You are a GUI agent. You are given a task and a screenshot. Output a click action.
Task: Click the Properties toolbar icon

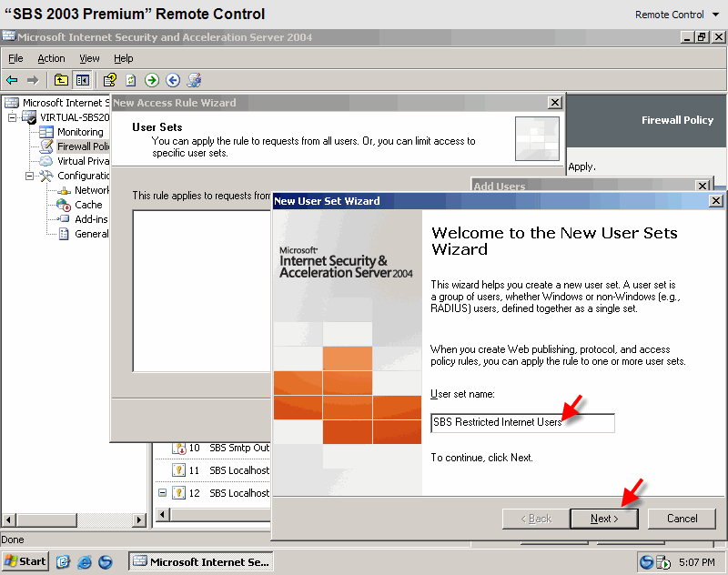pos(109,80)
